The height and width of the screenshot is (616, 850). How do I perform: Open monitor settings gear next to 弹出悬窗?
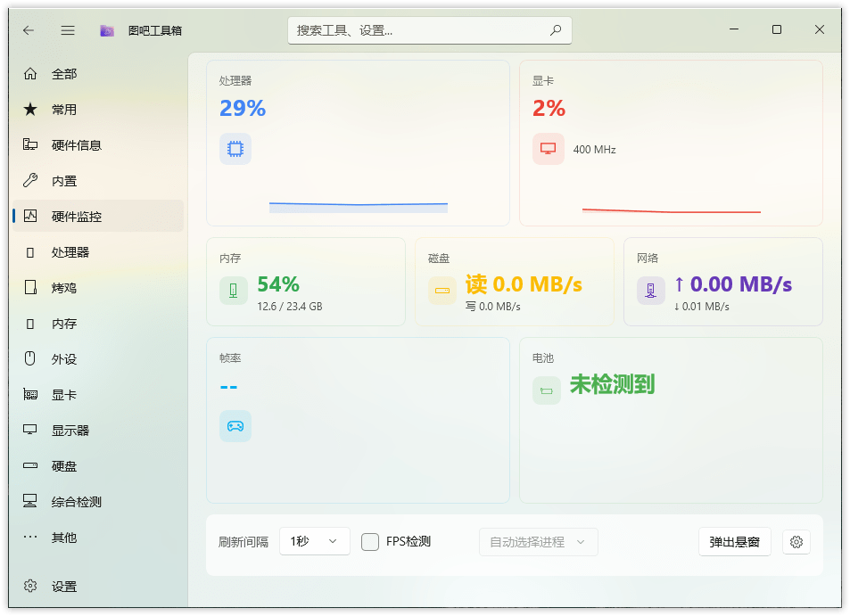click(x=796, y=542)
